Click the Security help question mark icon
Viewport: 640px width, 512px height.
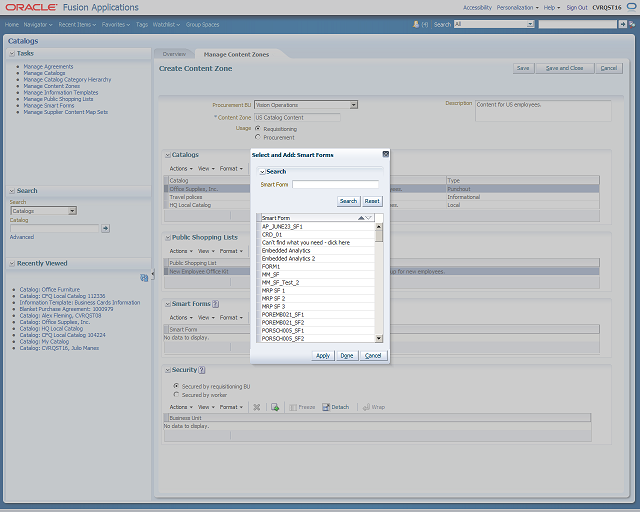pyautogui.click(x=202, y=370)
